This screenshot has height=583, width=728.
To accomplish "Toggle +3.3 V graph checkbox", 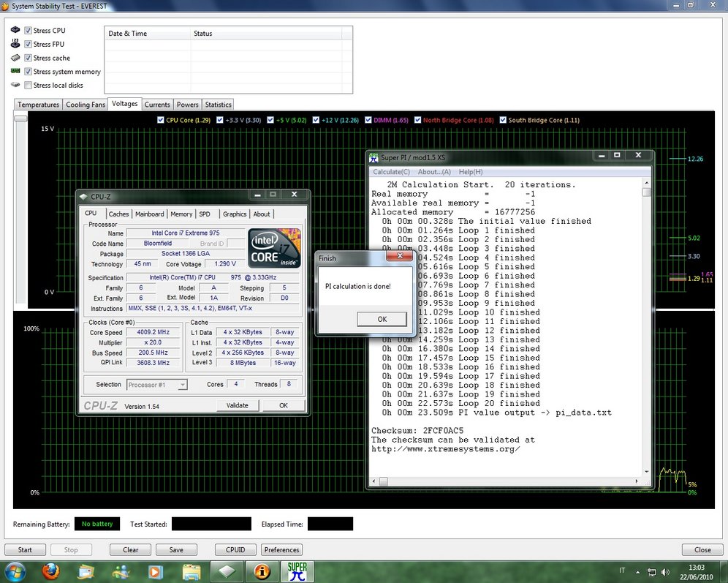I will (220, 120).
